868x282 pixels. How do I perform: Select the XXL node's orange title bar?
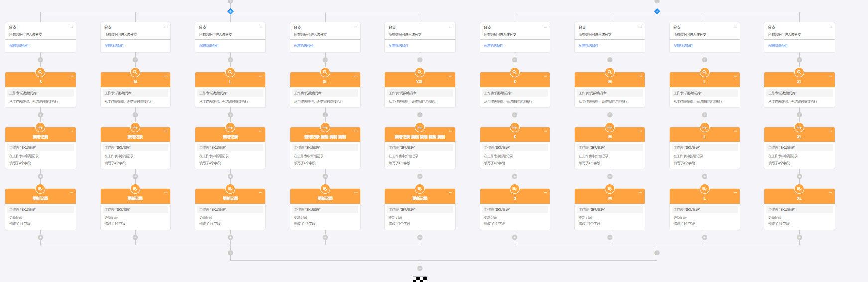[420, 82]
